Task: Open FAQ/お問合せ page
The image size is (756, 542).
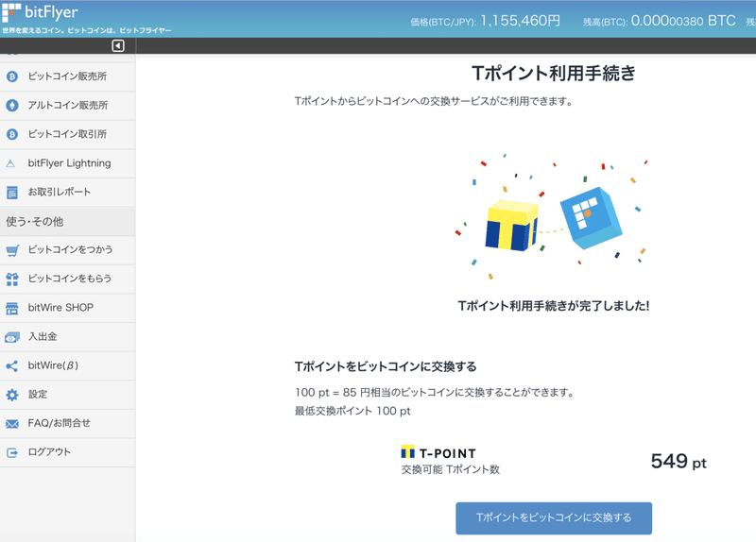Action: [x=67, y=423]
